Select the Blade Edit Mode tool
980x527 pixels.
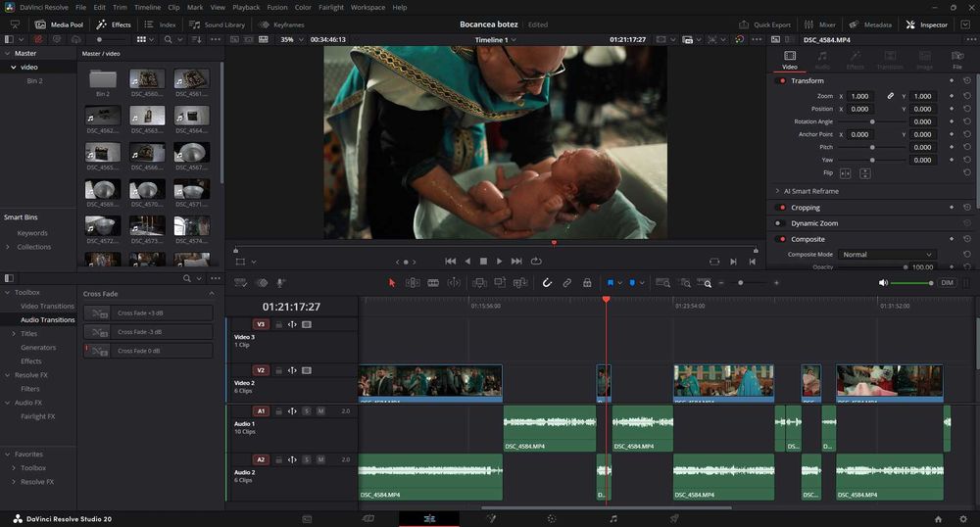433,283
